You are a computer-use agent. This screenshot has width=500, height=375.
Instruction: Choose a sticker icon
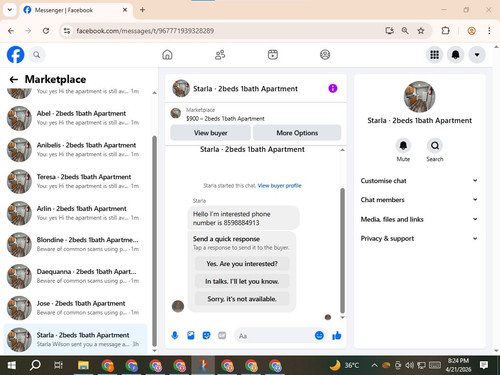pos(207,335)
